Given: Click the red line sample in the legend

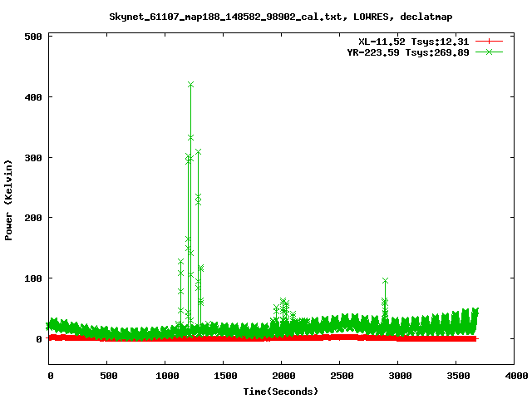Looking at the screenshot, I should point(490,41).
